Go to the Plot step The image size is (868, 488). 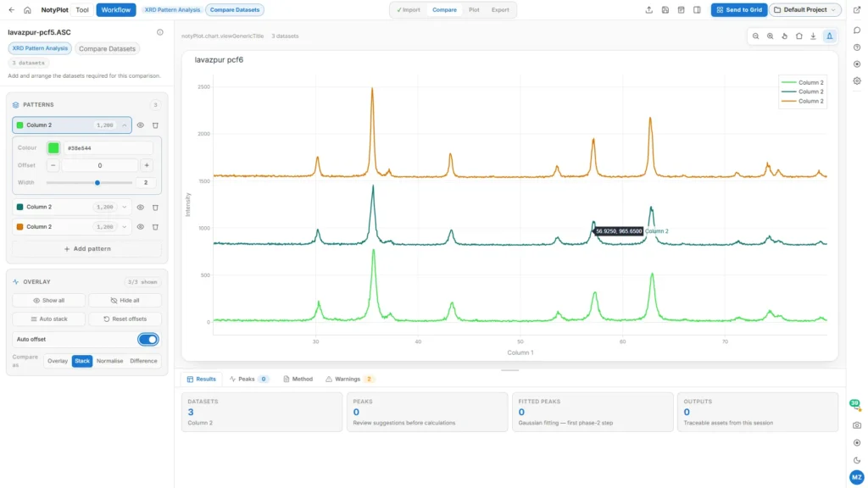pos(474,10)
